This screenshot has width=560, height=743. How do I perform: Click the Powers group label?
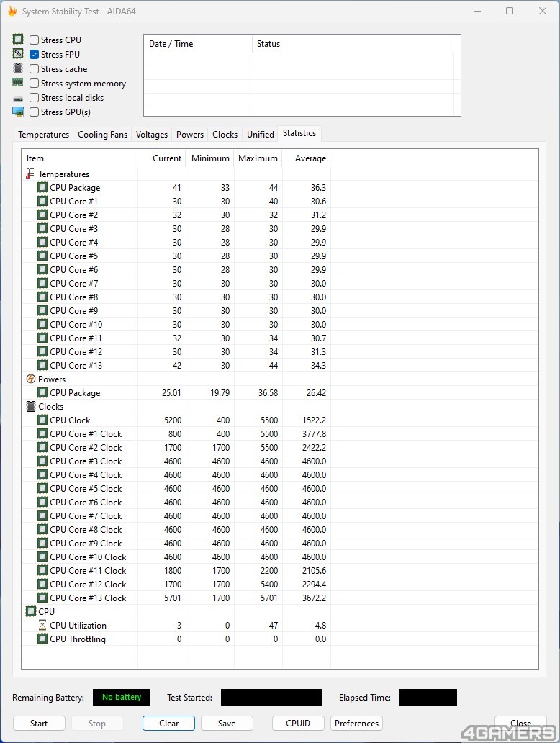pyautogui.click(x=52, y=379)
